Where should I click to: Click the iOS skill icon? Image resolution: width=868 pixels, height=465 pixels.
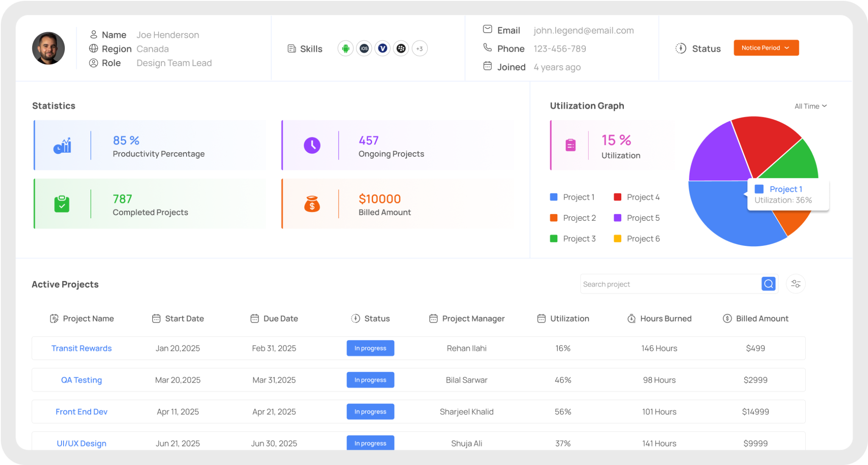[x=364, y=49]
